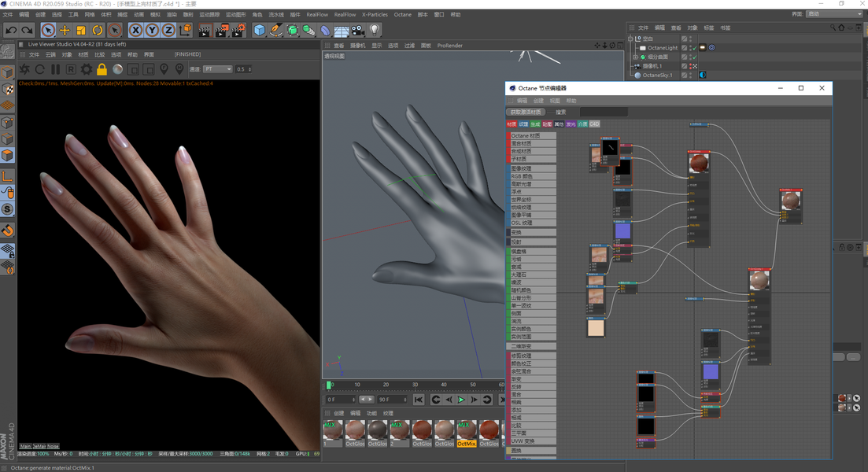The image size is (868, 472).
Task: Toggle the X axis lock
Action: (x=135, y=31)
